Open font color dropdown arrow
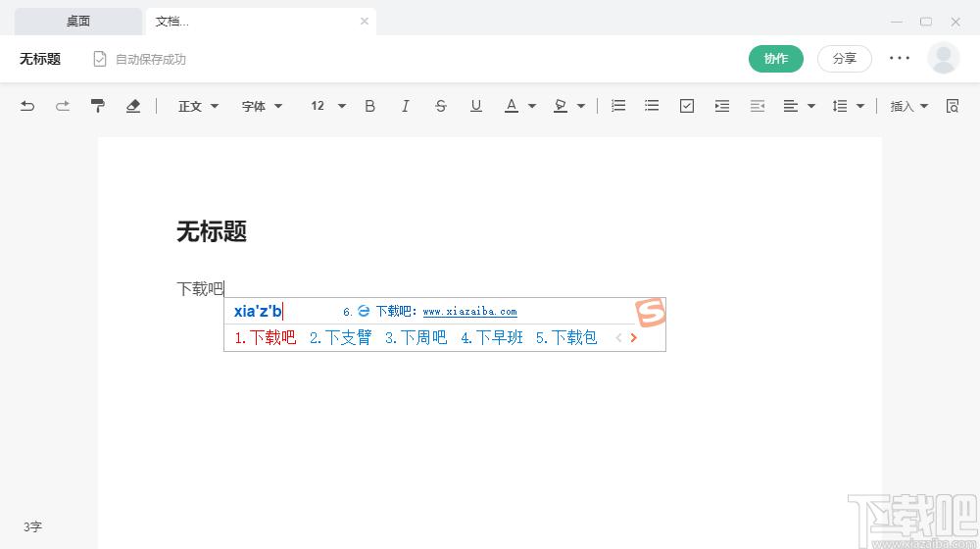The image size is (980, 549). pos(532,106)
